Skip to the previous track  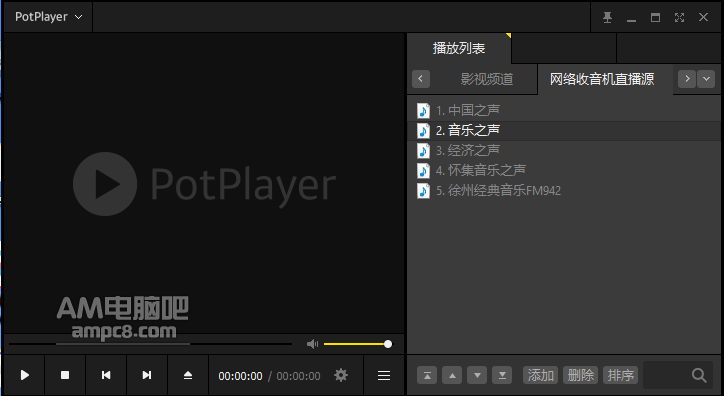[106, 375]
